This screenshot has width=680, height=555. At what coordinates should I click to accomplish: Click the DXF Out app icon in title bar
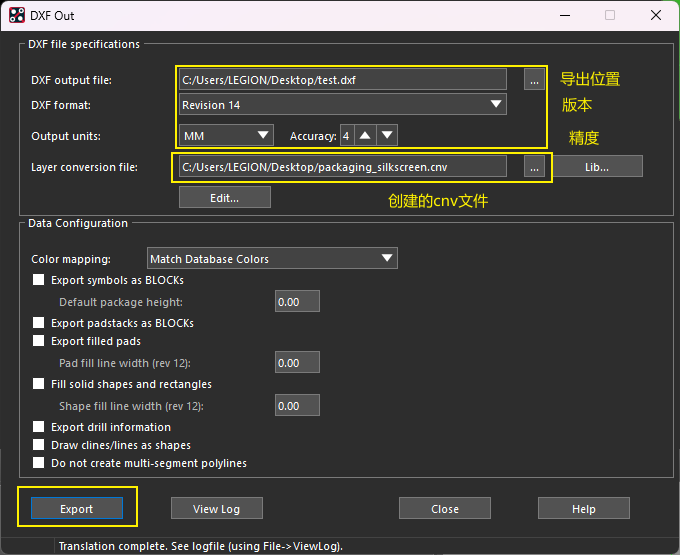(x=17, y=16)
